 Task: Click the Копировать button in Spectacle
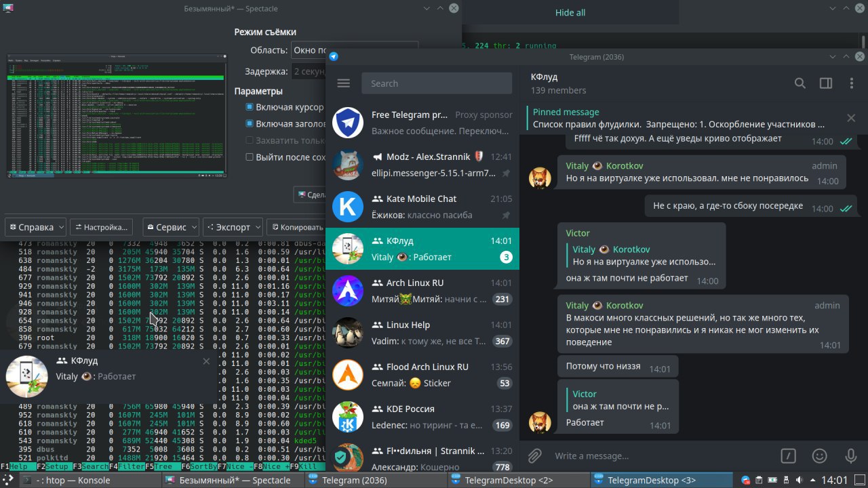tap(296, 227)
